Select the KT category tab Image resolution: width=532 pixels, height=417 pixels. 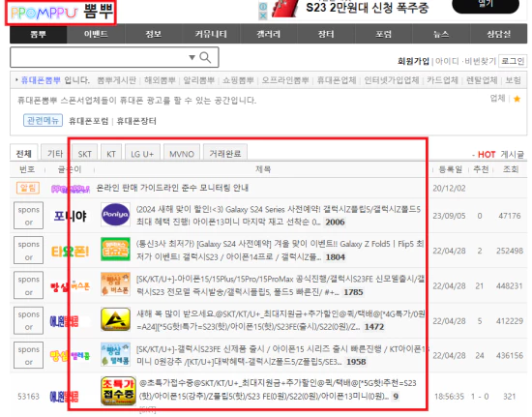(111, 153)
